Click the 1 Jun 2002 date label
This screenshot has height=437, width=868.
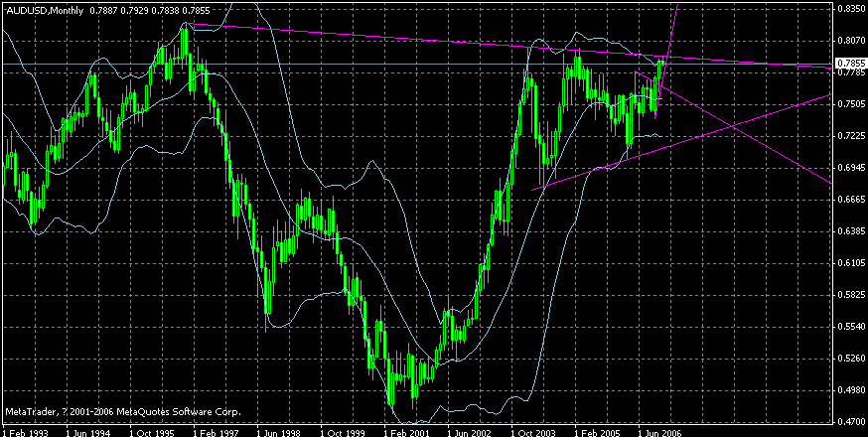(471, 431)
